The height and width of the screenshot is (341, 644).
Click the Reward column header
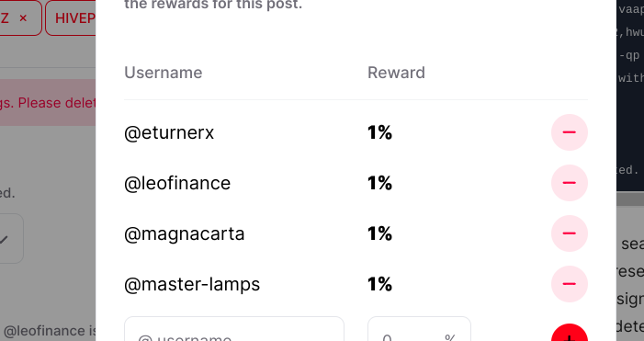point(396,73)
